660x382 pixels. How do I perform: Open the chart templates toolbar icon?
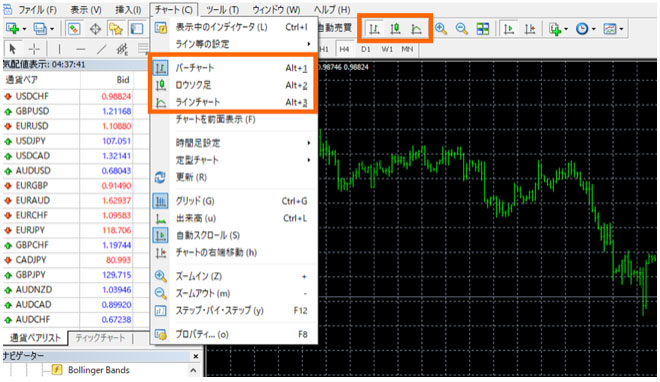point(609,29)
